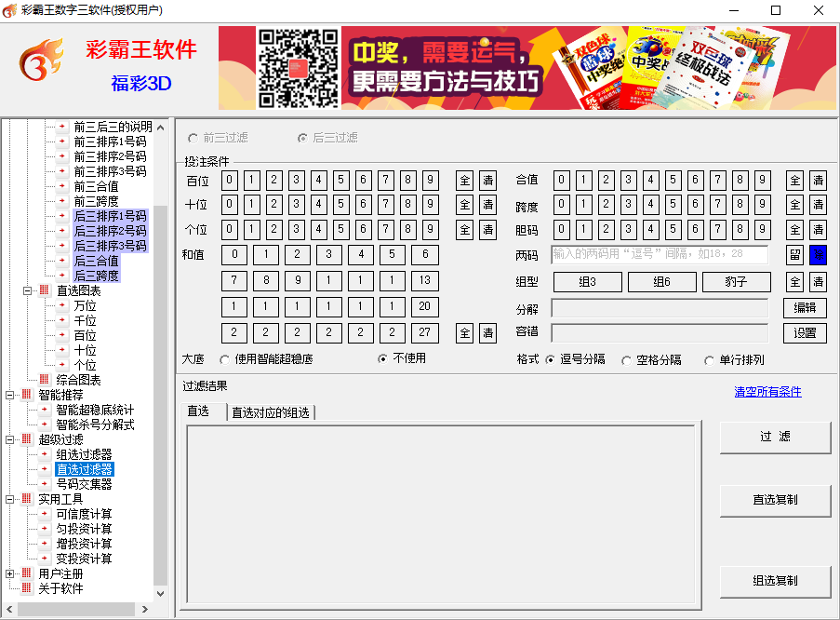
Task: Toggle 和值 value 13
Action: tap(425, 280)
